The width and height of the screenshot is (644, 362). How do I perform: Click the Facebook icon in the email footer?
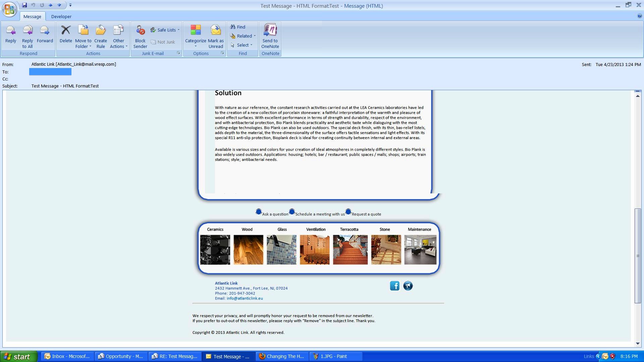click(395, 286)
